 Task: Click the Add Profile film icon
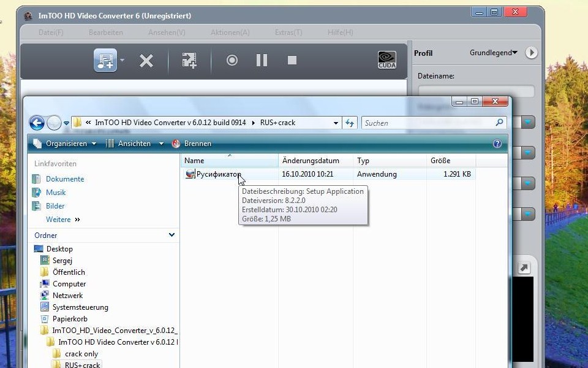pos(189,60)
